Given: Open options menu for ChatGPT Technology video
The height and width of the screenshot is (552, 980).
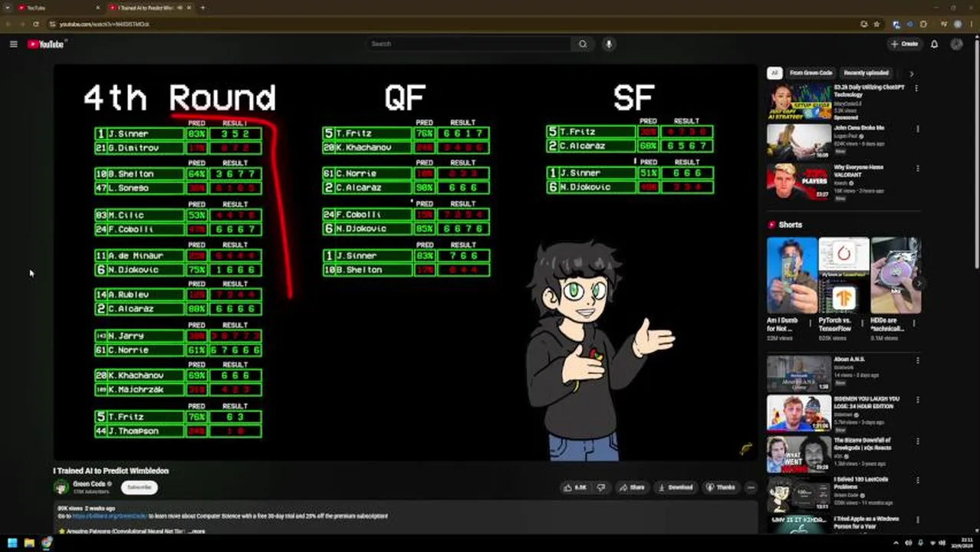Looking at the screenshot, I should point(916,89).
